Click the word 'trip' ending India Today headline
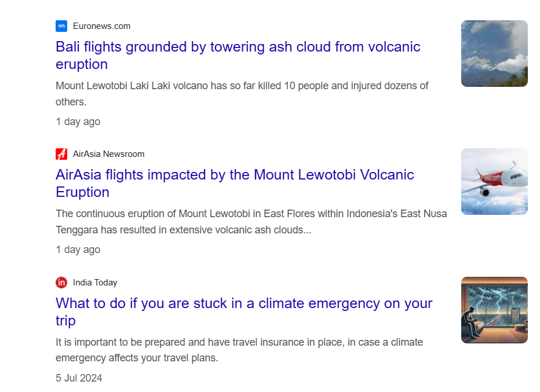The image size is (540, 392). [x=65, y=321]
